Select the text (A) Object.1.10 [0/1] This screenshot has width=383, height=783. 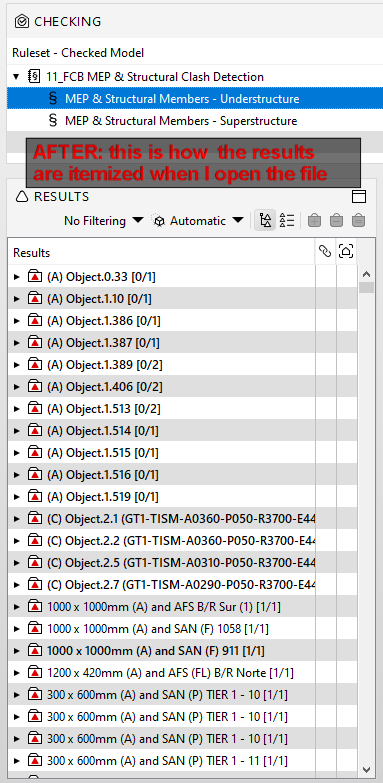click(x=99, y=299)
